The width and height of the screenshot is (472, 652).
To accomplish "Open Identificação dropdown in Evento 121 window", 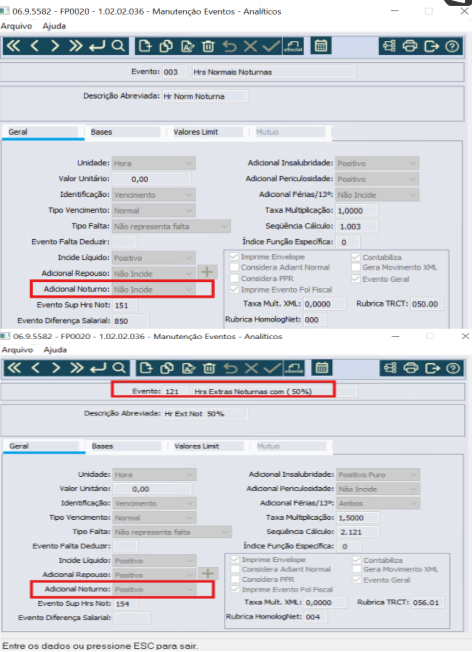I will [x=154, y=503].
